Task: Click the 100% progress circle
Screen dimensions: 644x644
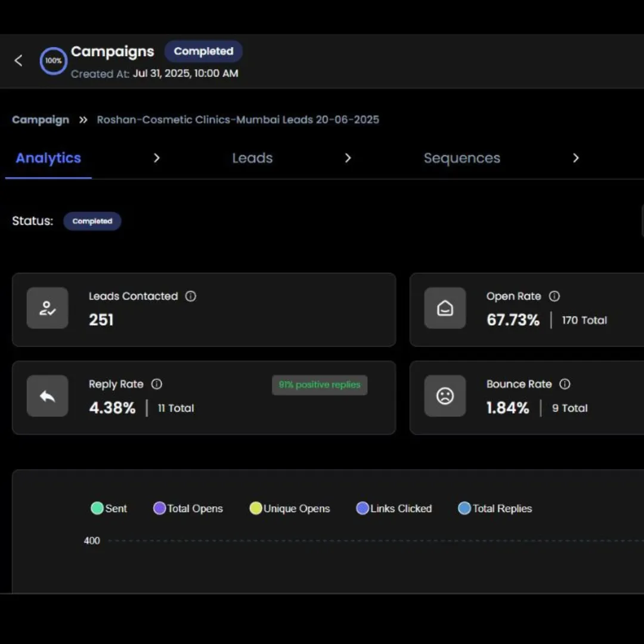Action: pos(54,61)
